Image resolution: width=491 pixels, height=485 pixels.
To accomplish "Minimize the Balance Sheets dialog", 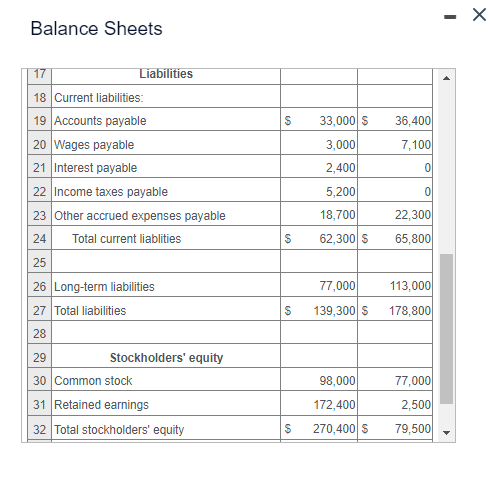I will [450, 17].
